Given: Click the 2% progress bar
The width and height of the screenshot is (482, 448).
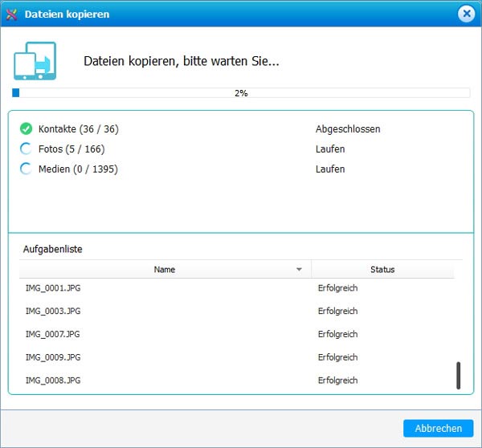Looking at the screenshot, I should [x=241, y=93].
